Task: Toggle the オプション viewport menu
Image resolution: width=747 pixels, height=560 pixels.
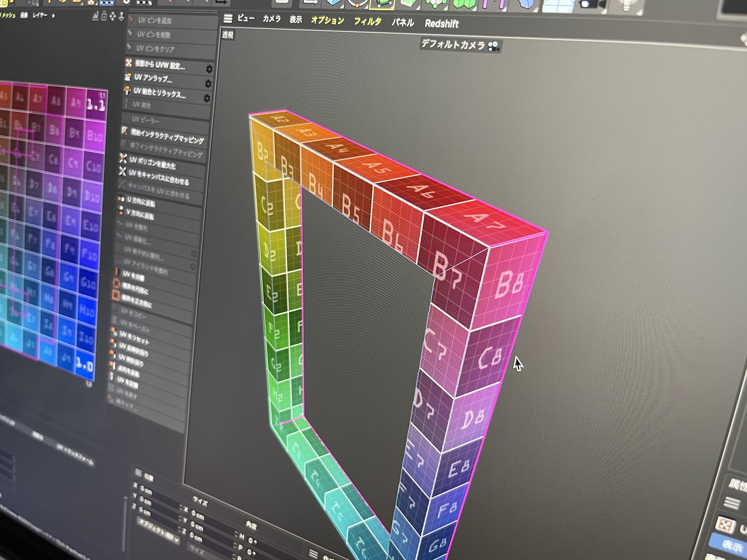Action: pos(327,21)
